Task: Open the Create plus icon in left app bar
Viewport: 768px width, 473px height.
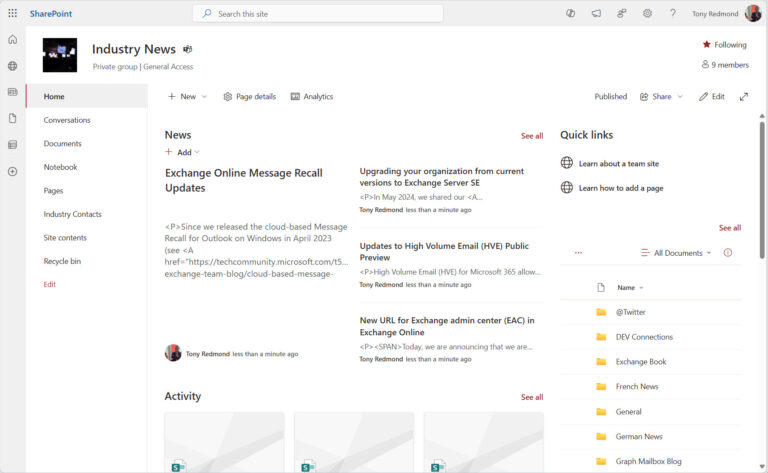Action: pyautogui.click(x=12, y=171)
